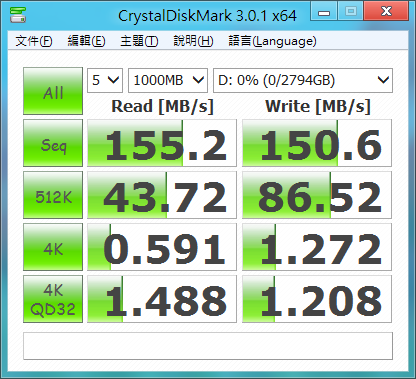Open the 文件(F) menu
The image size is (416, 379).
(x=34, y=41)
